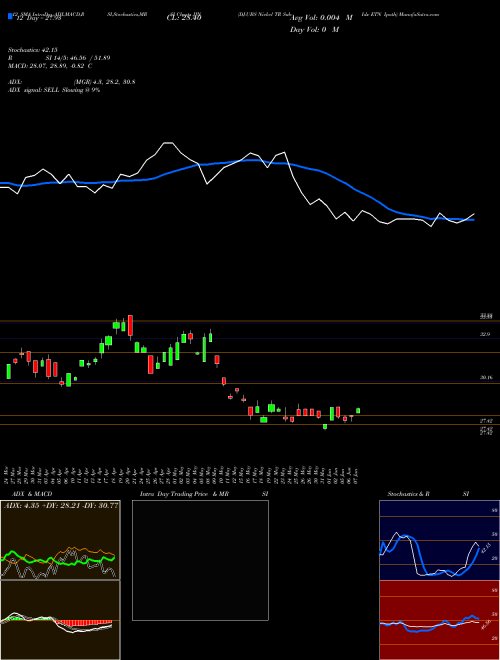Viewport: 500px width, 660px height.
Task: Click the 'ADX signal: SELL Slowing @ 9%' text
Action: coord(54,90)
